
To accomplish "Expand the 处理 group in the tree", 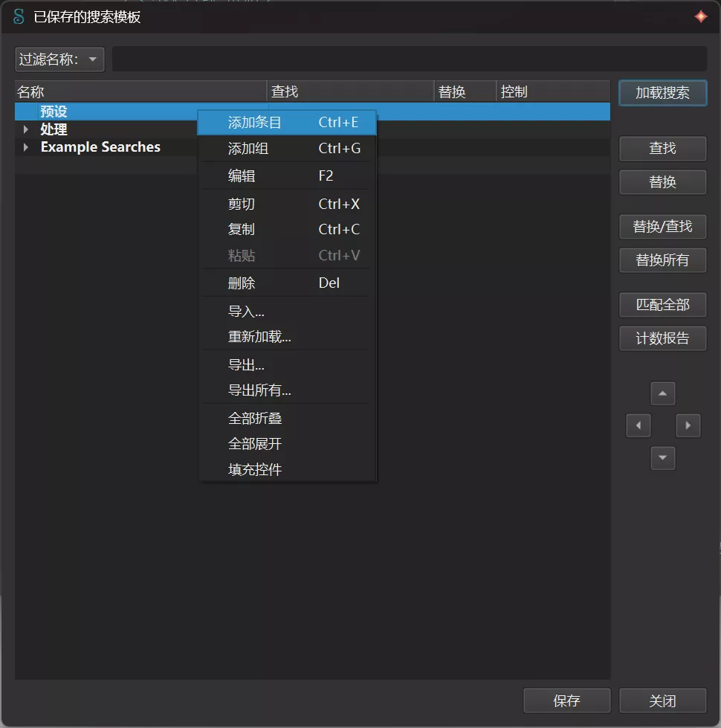I will [x=26, y=129].
